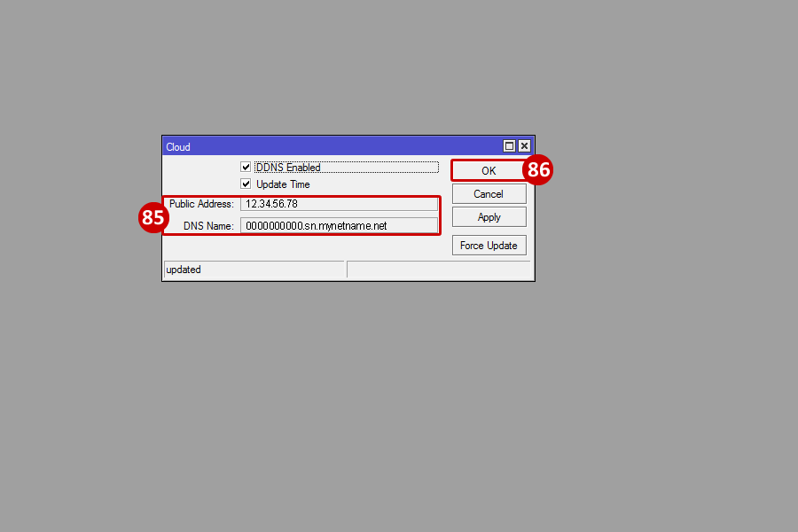Maximize the Cloud window

tap(509, 146)
